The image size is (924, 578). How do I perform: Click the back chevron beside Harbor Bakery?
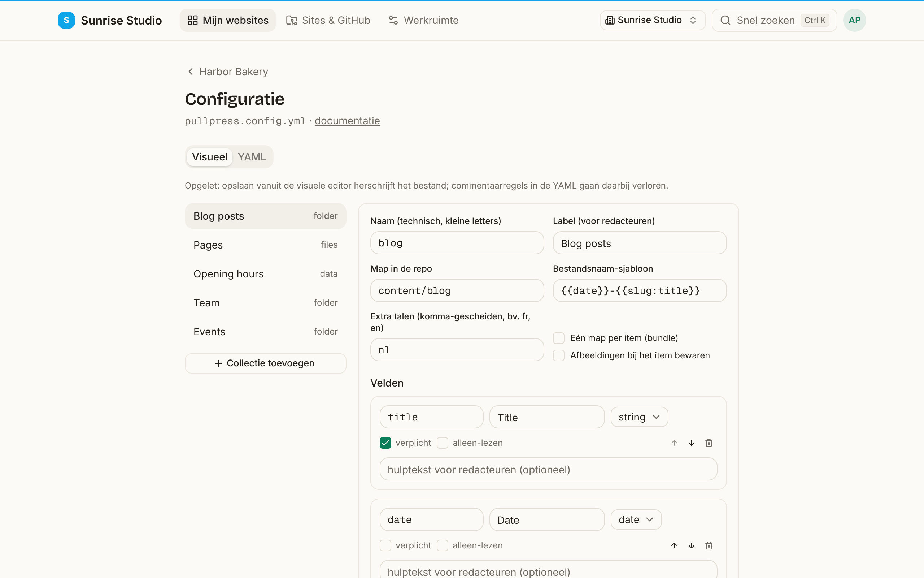tap(191, 72)
